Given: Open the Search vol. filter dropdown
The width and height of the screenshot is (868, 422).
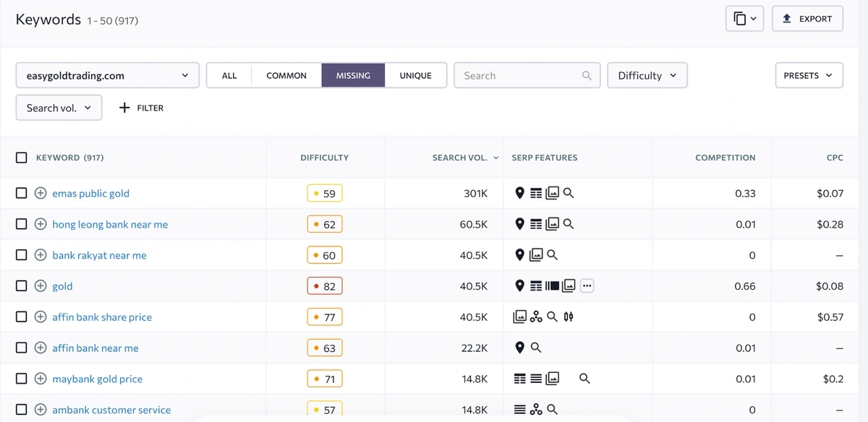Looking at the screenshot, I should point(59,108).
